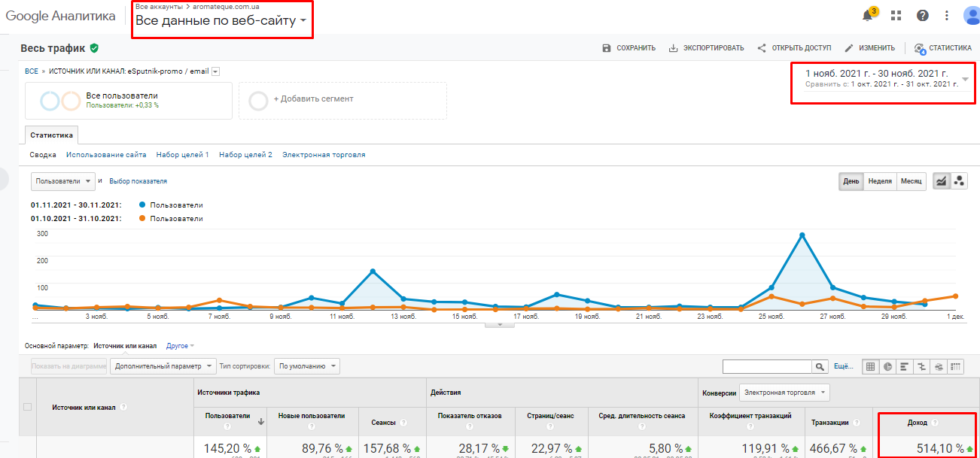Open the Пользователи metric dropdown
Image resolution: width=980 pixels, height=458 pixels.
63,181
